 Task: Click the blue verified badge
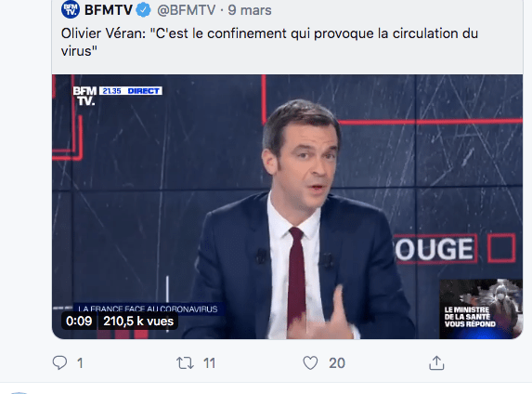(x=144, y=10)
